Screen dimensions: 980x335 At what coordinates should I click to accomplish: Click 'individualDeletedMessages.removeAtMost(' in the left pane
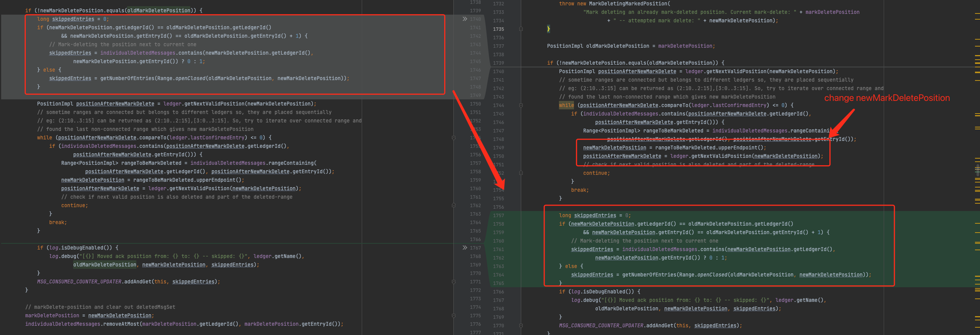click(x=84, y=324)
